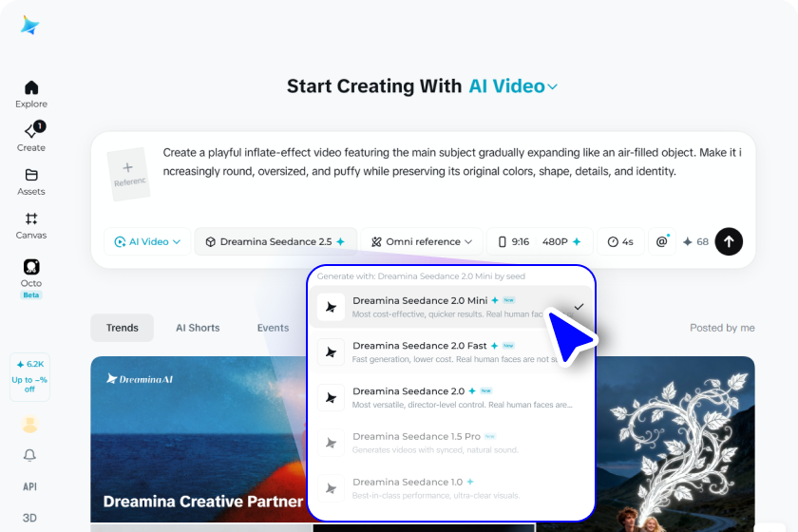This screenshot has height=532, width=798.
Task: Click the @ mention button
Action: coord(661,242)
